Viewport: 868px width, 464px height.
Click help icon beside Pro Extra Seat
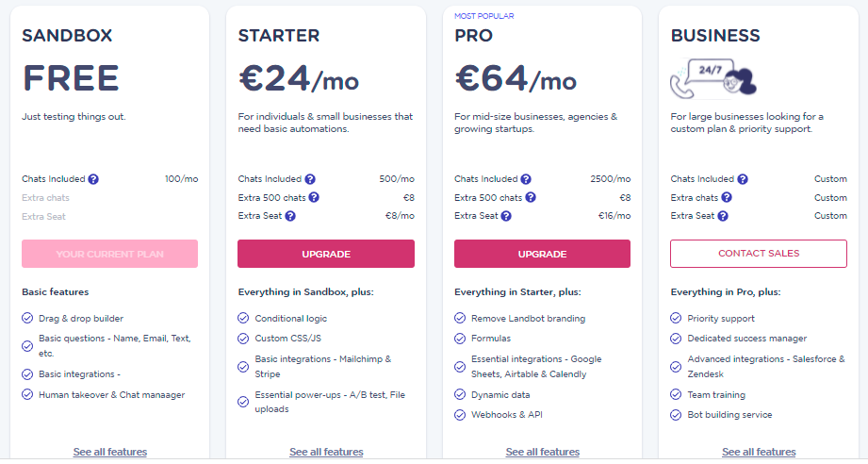[x=506, y=216]
